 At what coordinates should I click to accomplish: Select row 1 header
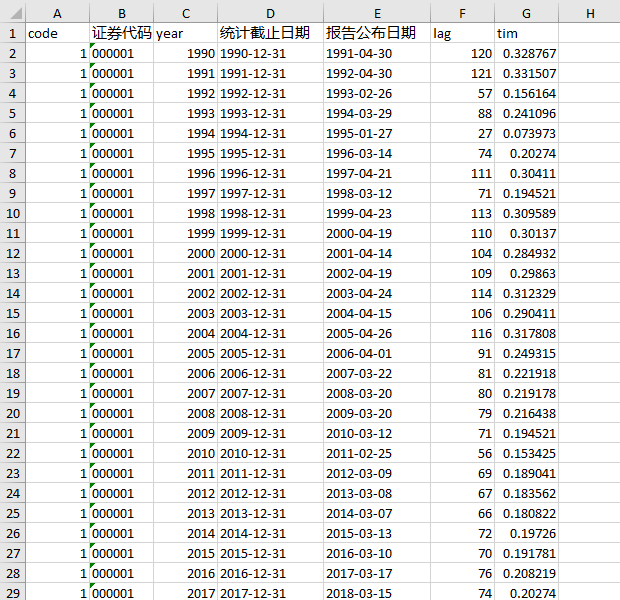pos(13,33)
